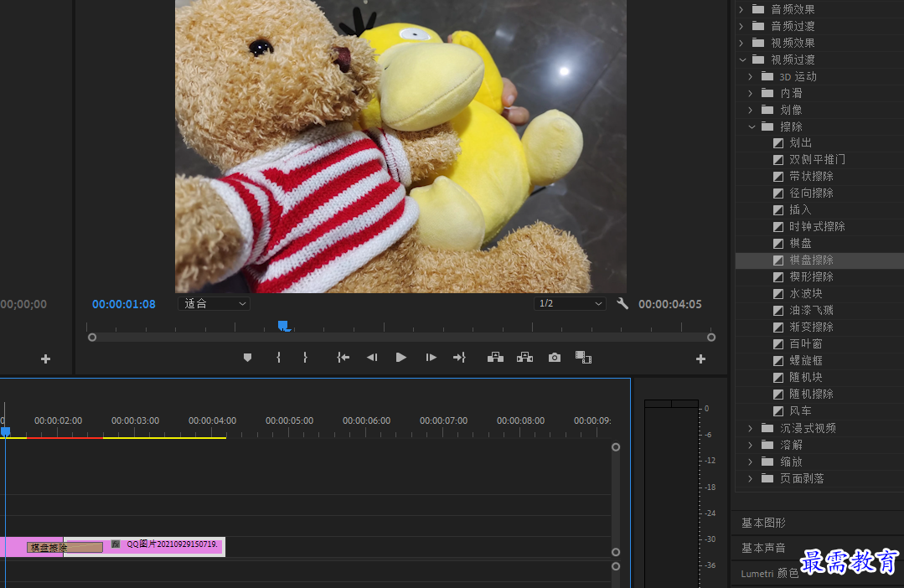Expand the 划像 folder
Image resolution: width=904 pixels, height=588 pixels.
pyautogui.click(x=750, y=110)
